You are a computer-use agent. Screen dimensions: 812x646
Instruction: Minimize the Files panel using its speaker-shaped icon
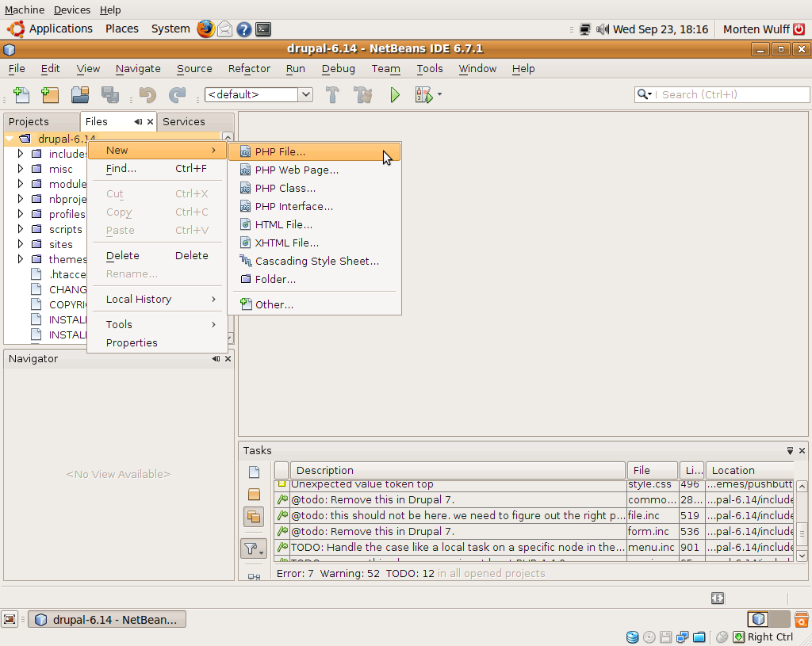point(138,121)
